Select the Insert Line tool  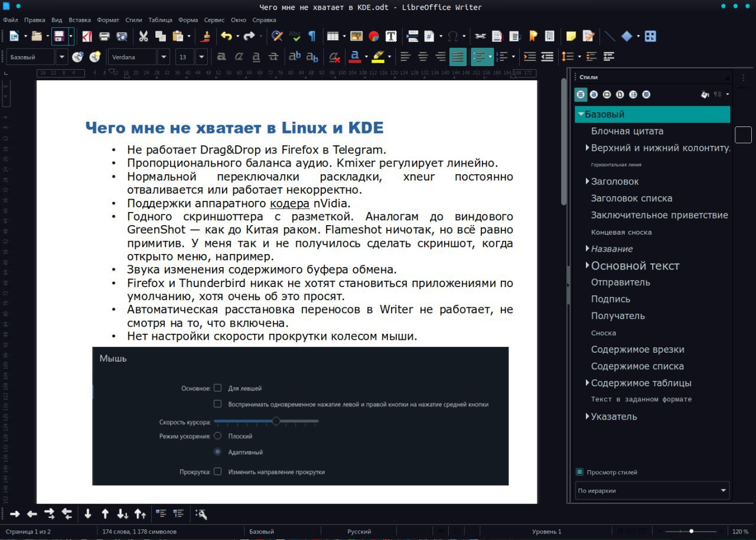(x=610, y=37)
